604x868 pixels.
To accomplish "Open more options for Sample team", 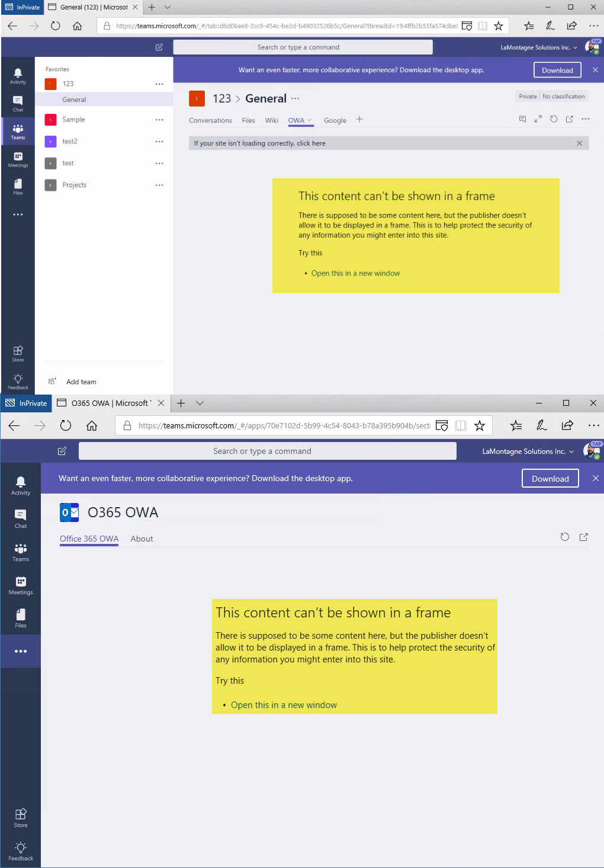I will point(159,120).
